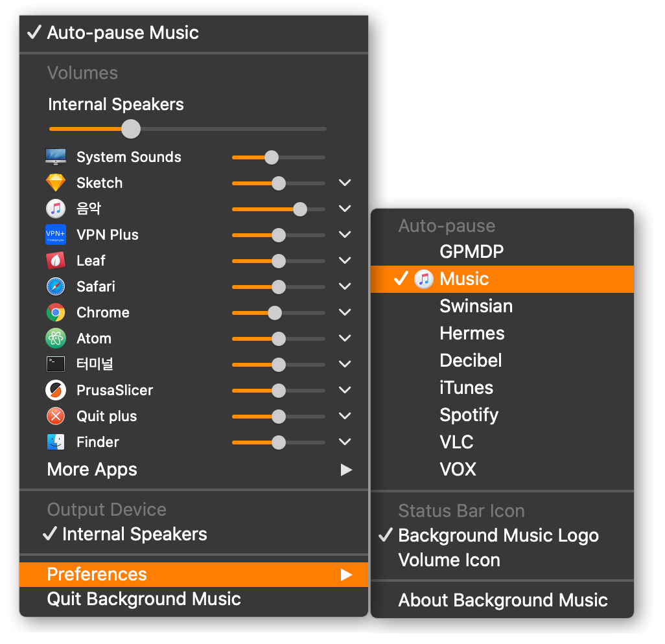This screenshot has height=644, width=665.
Task: Expand the Finder volume options chevron
Action: [345, 442]
